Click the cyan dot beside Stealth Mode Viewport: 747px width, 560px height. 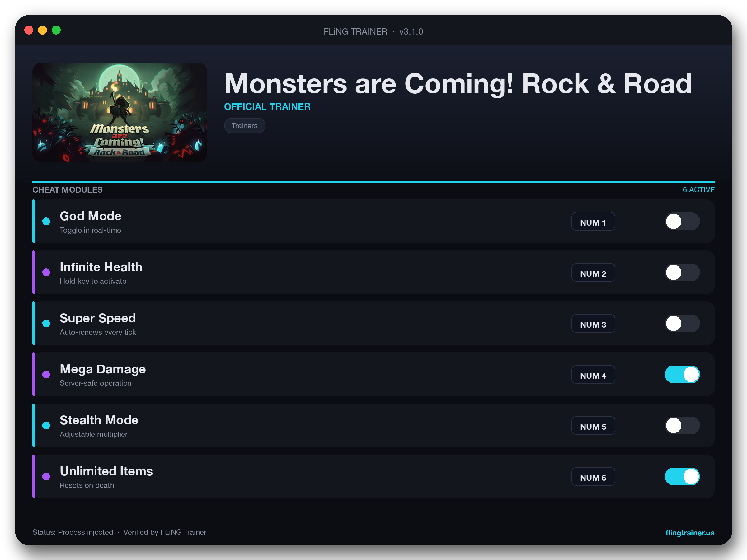(46, 425)
